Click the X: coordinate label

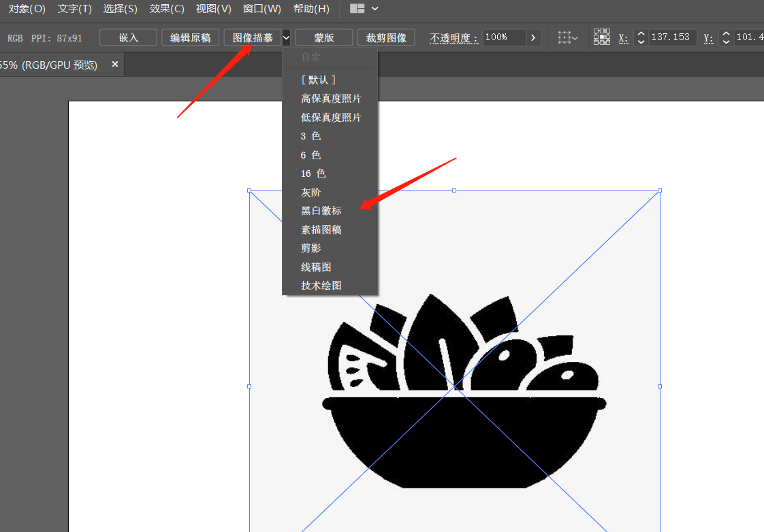pos(623,38)
